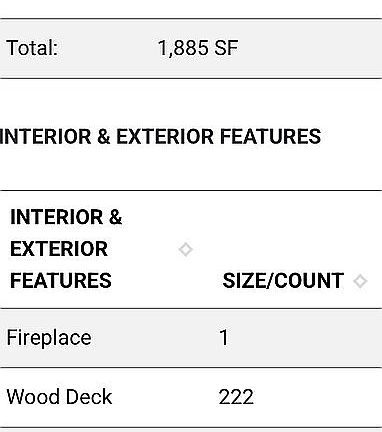Click the word EXTERIOR in table column header
Viewport: 382px width, 432px height.
(59, 249)
